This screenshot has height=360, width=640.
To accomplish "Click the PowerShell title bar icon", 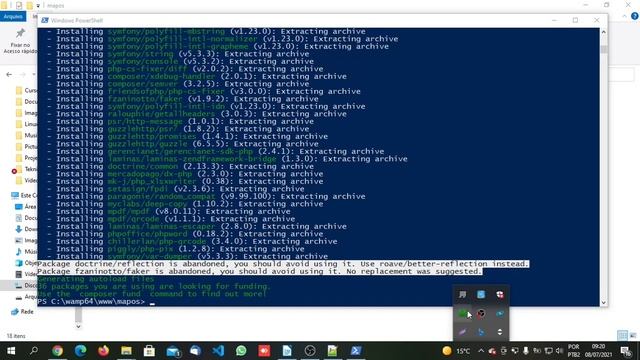I will pos(45,20).
